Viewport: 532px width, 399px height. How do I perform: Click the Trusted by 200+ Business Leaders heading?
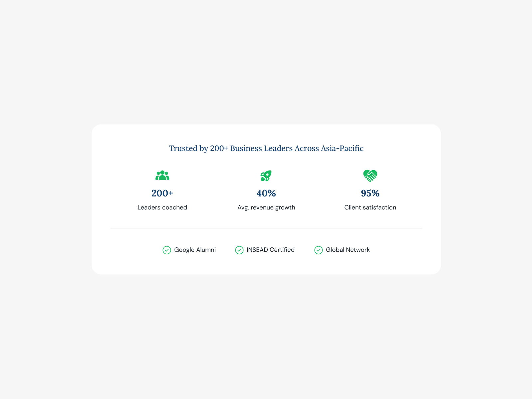266,148
